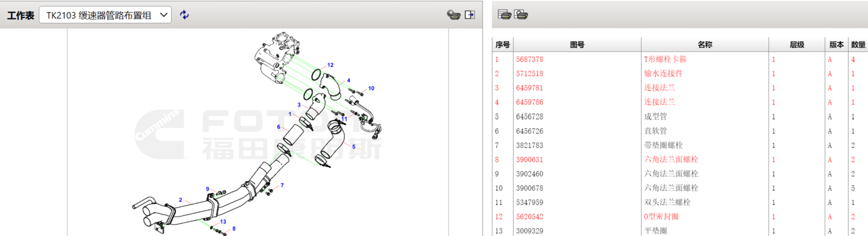This screenshot has width=868, height=236.
Task: Click the part name 平垫圈
Action: (655, 231)
